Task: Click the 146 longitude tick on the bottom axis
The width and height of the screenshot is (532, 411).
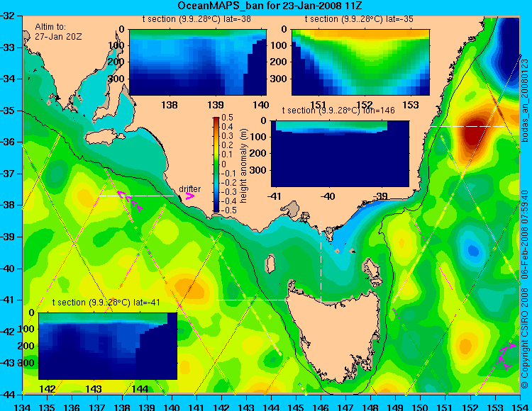Action: click(321, 407)
